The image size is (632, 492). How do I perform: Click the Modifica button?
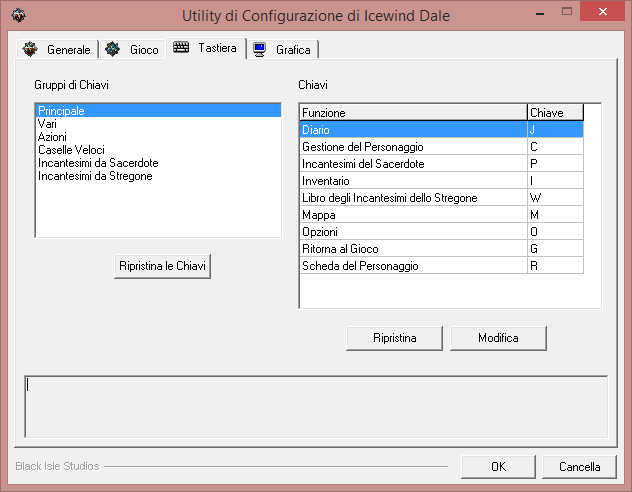(498, 338)
